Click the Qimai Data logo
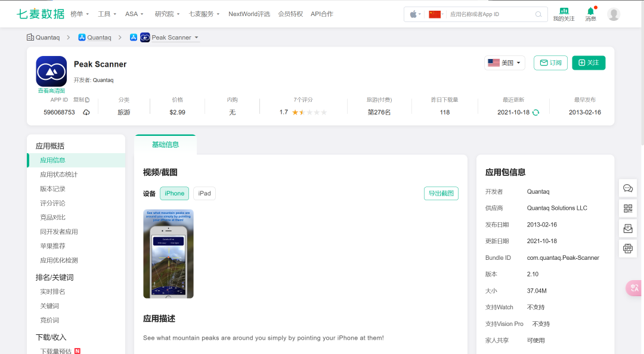644x354 pixels. pyautogui.click(x=41, y=14)
